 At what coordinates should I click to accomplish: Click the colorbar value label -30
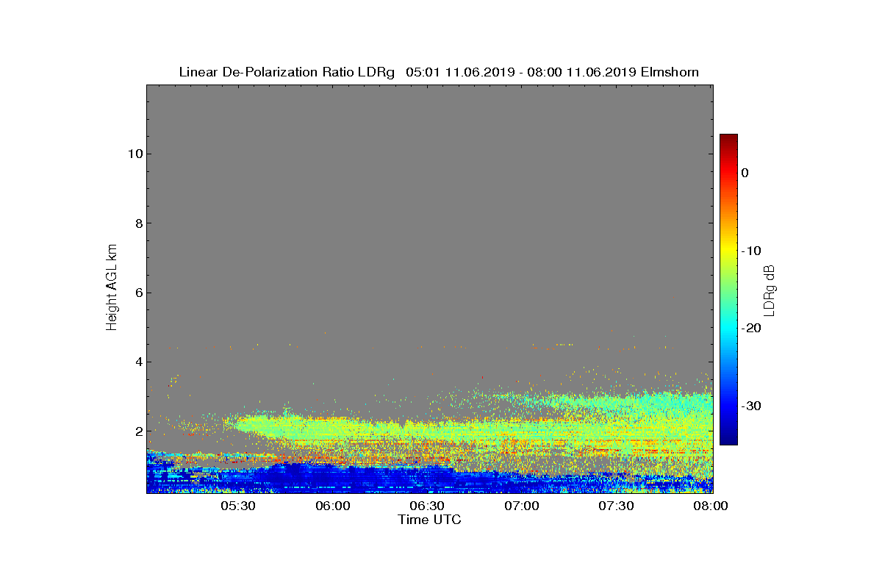(x=751, y=406)
